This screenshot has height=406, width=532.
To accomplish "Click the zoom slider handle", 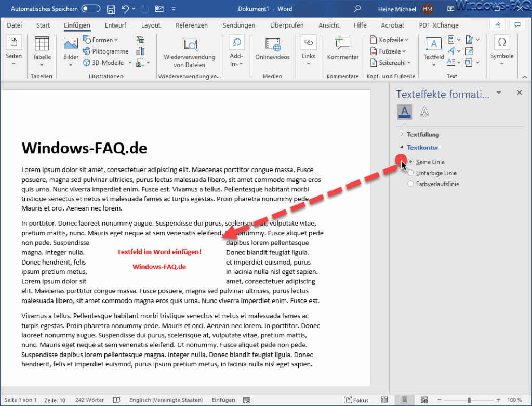I will tap(469, 400).
